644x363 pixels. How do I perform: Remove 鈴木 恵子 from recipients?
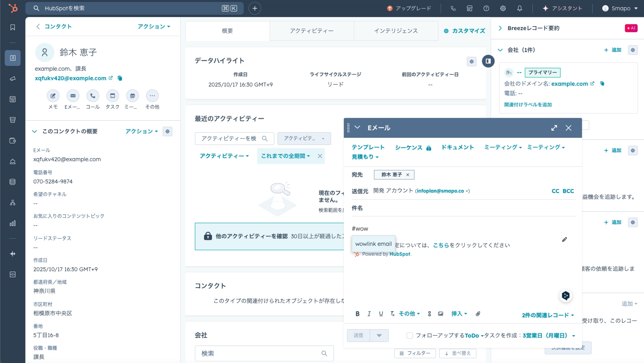[408, 175]
